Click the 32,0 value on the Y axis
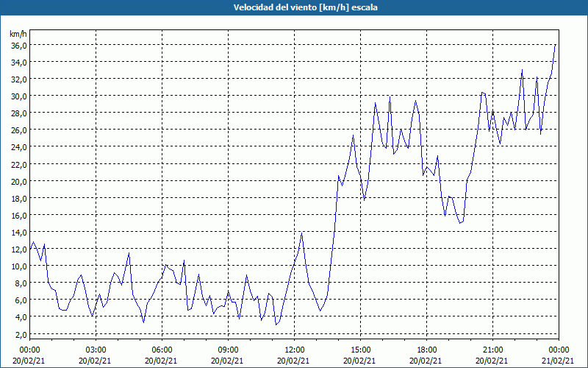This screenshot has width=588, height=368. pos(19,79)
